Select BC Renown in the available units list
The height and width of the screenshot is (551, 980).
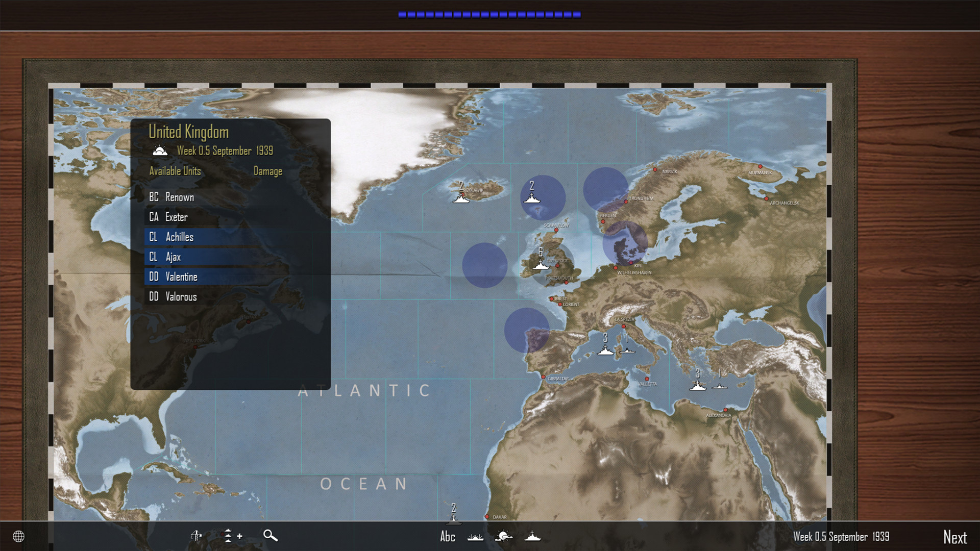tap(180, 197)
